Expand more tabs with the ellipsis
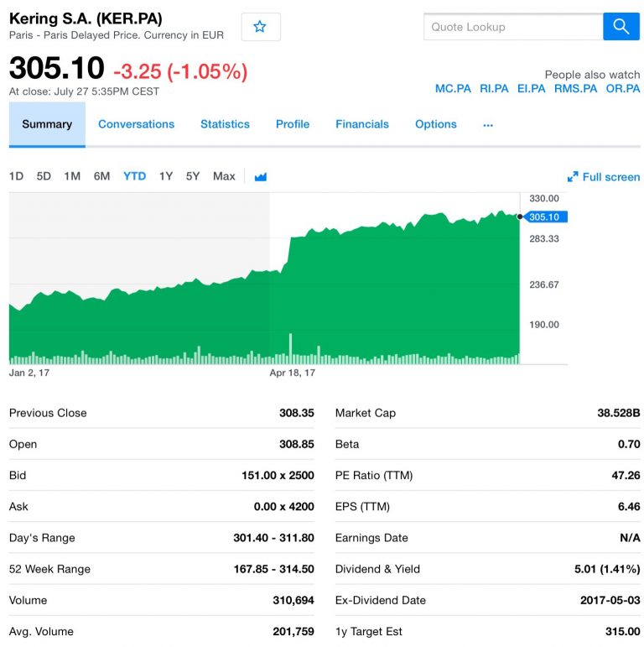644x647 pixels. coord(488,124)
